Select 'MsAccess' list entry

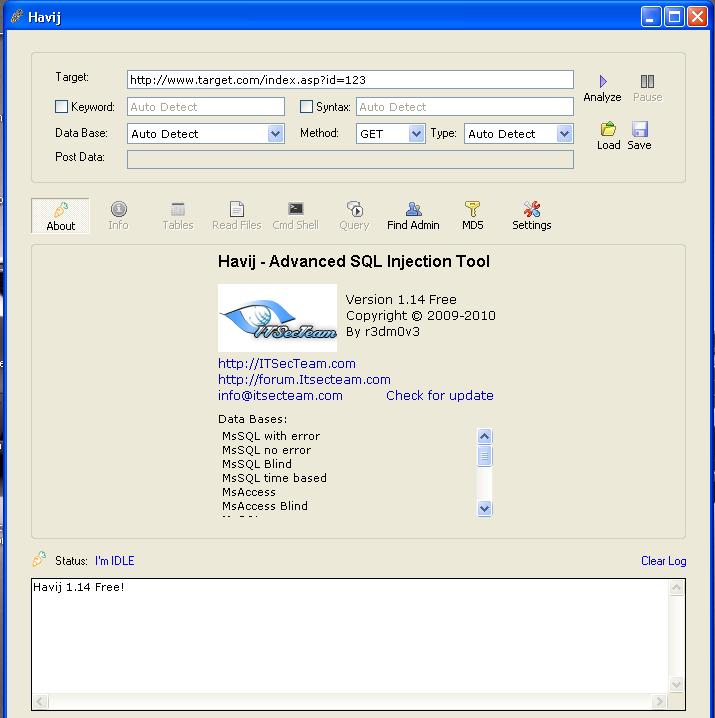coord(249,492)
